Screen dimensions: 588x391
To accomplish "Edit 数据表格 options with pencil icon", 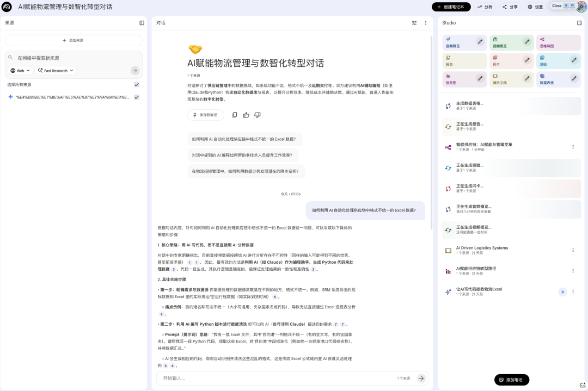I will pos(574,78).
